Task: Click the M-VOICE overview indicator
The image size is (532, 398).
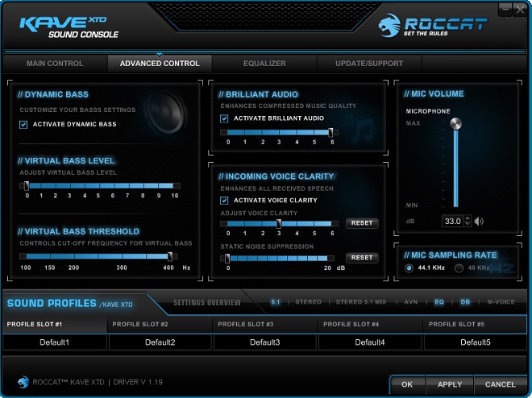Action: click(501, 301)
